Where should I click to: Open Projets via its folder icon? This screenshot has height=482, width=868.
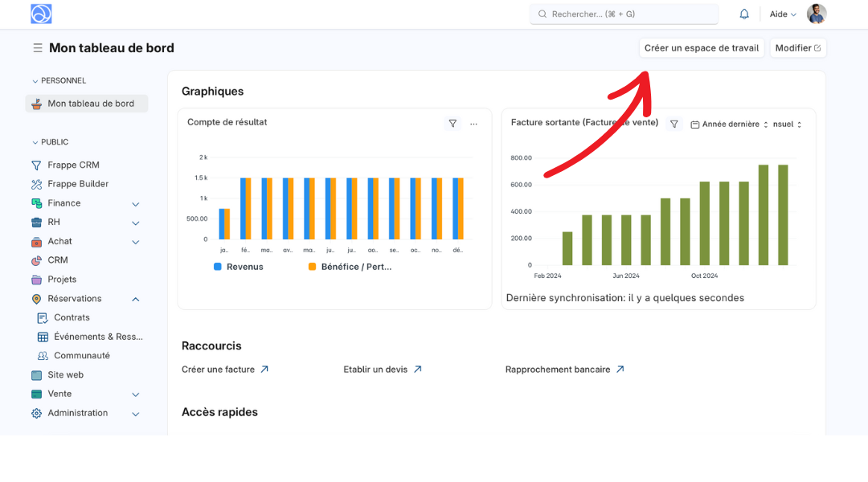35,279
